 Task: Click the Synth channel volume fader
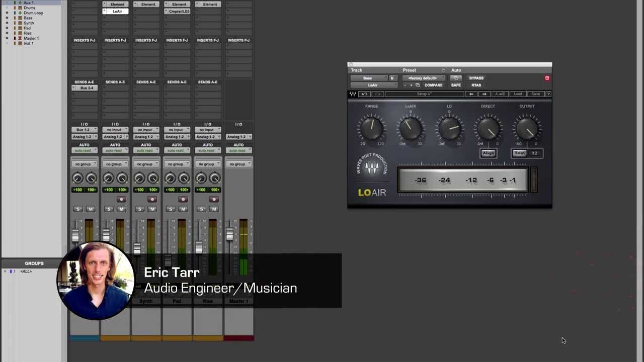pos(137,248)
